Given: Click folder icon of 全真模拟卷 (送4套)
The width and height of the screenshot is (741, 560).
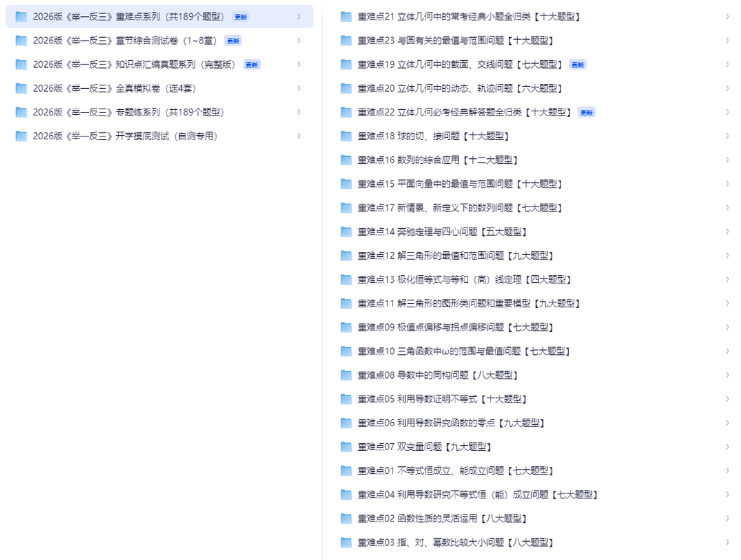Looking at the screenshot, I should point(21,88).
